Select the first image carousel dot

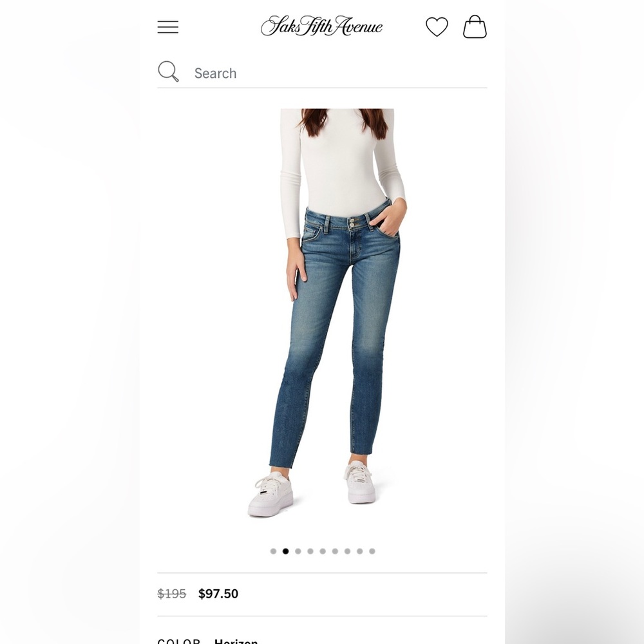coord(273,551)
